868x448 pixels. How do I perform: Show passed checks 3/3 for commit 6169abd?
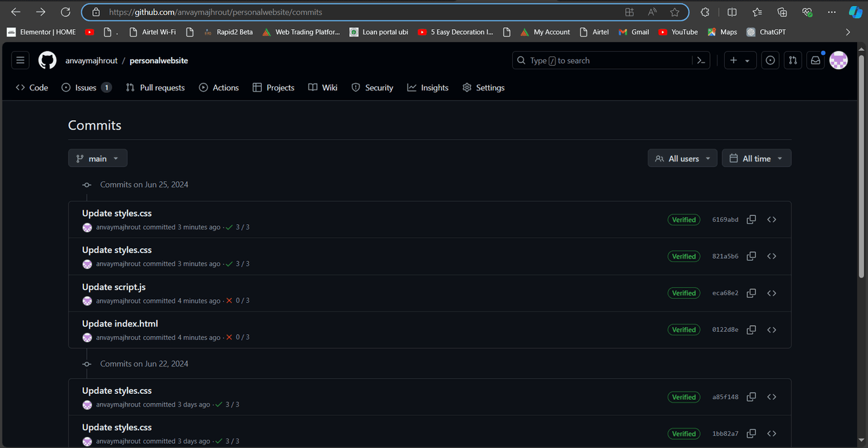238,227
